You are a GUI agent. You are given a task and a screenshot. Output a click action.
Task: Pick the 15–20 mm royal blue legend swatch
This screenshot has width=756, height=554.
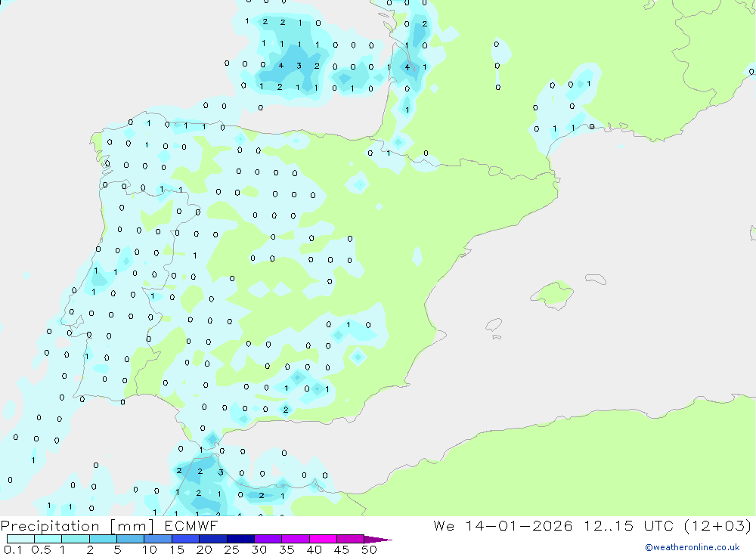(x=186, y=539)
